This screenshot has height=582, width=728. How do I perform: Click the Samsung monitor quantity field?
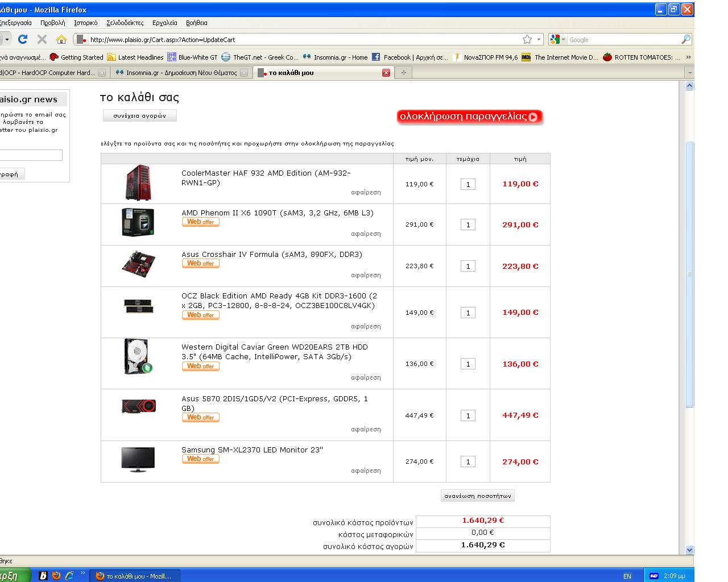click(468, 462)
